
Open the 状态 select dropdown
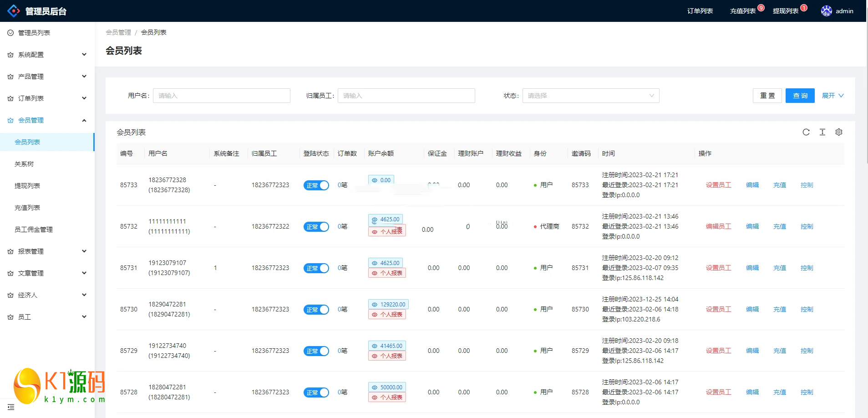[x=590, y=96]
